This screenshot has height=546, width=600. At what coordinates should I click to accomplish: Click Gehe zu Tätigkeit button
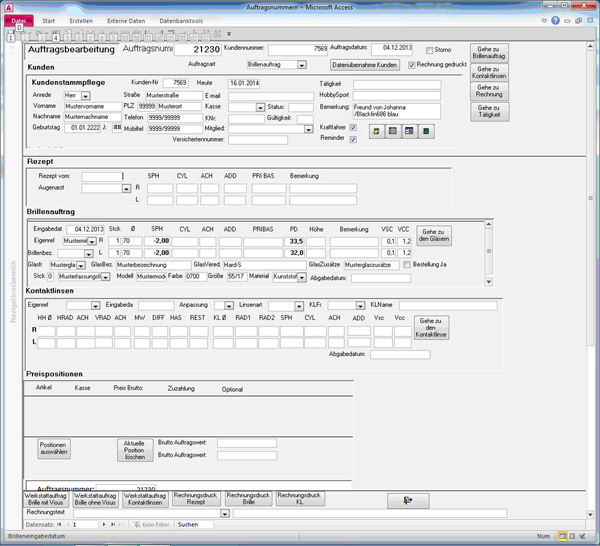(x=489, y=111)
